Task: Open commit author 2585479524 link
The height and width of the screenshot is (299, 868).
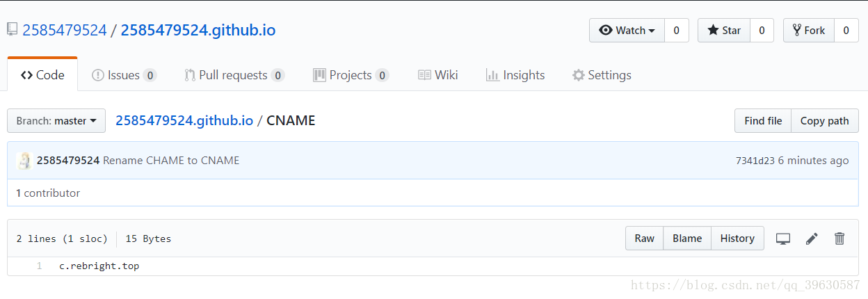Action: click(x=68, y=161)
